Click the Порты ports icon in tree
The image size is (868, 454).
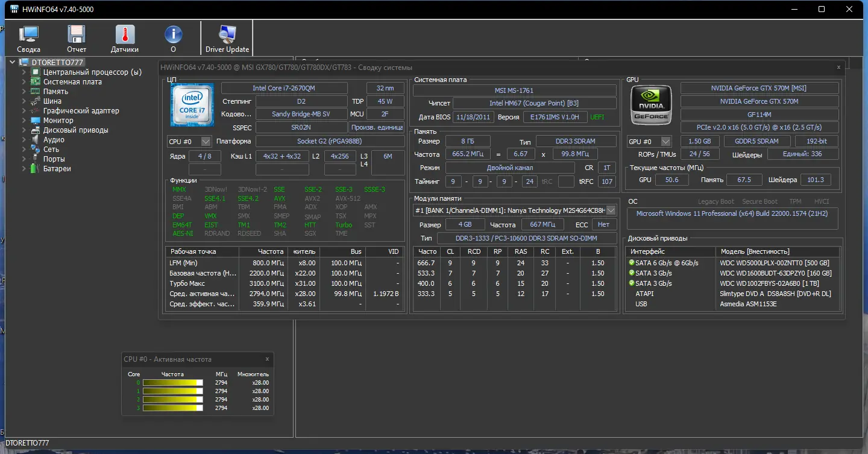tap(36, 159)
